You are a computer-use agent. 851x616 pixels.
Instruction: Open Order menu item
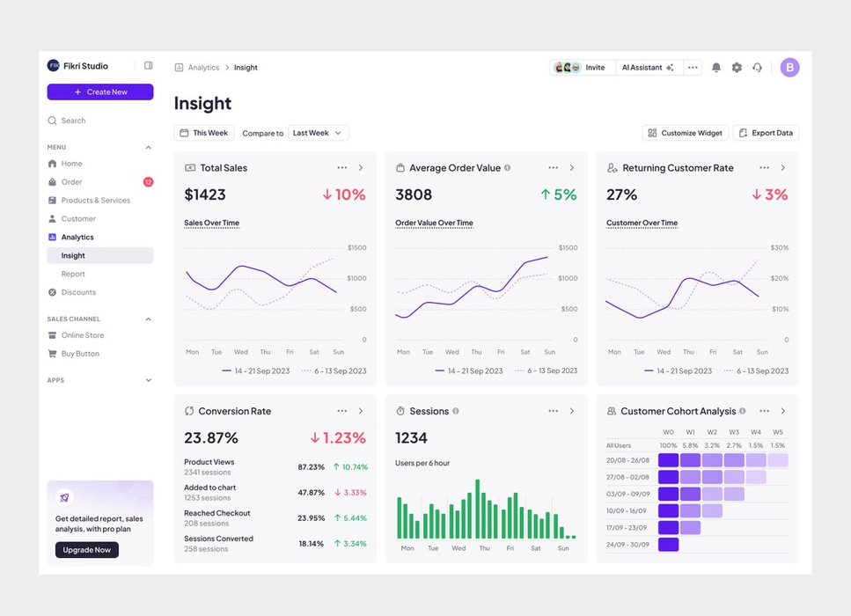point(99,182)
